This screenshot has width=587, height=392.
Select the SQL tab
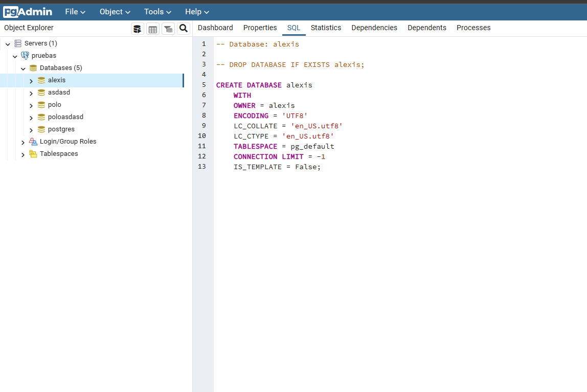tap(294, 28)
